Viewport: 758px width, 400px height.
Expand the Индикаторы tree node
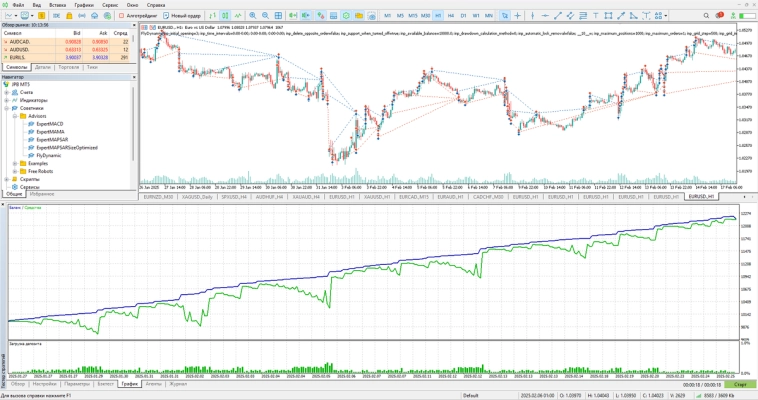pyautogui.click(x=7, y=100)
